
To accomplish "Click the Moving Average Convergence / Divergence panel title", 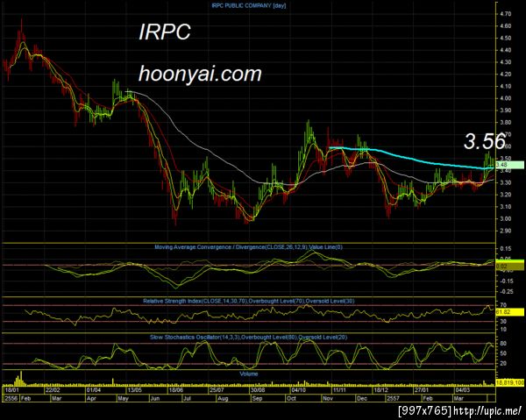I will pyautogui.click(x=249, y=247).
